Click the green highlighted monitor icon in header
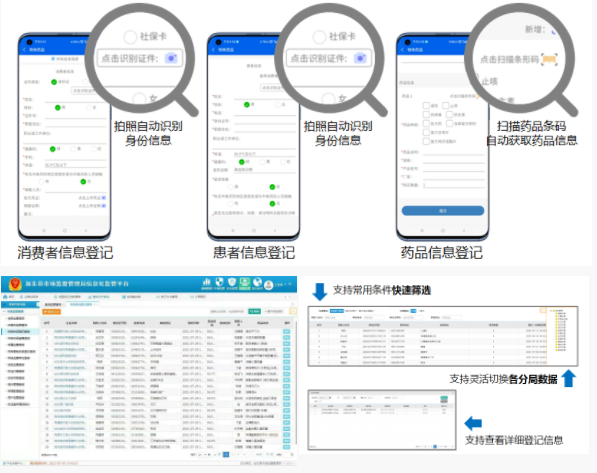The width and height of the screenshot is (597, 473). click(244, 283)
